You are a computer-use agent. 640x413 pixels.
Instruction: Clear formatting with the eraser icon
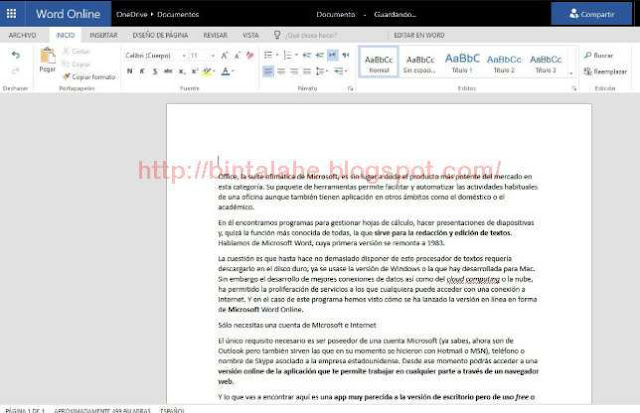pos(250,56)
